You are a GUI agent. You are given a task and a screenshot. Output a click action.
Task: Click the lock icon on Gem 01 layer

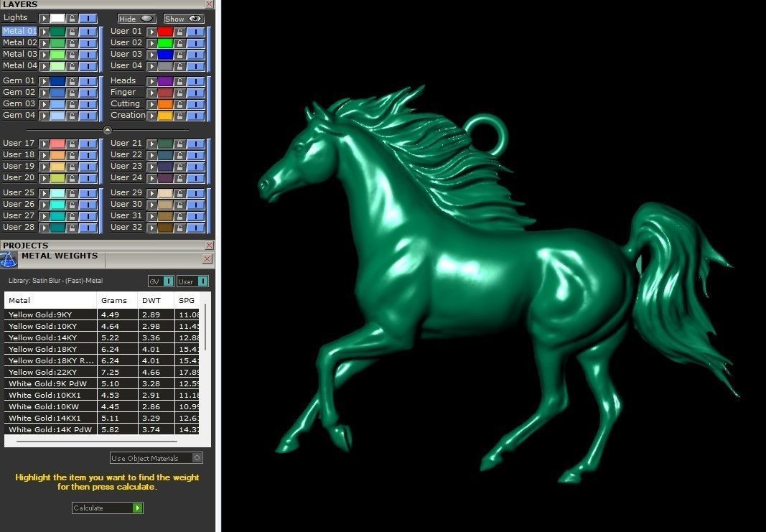pos(73,81)
